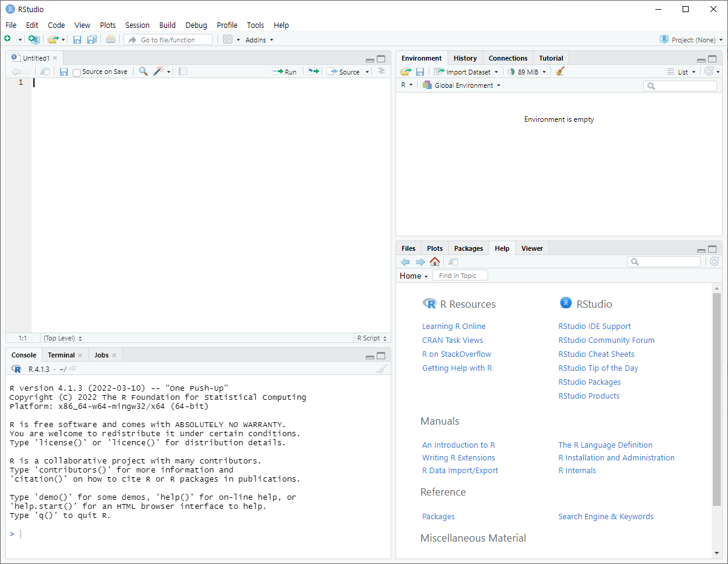Save the Untitled1 script using editor toolbar
728x564 pixels.
[x=64, y=71]
